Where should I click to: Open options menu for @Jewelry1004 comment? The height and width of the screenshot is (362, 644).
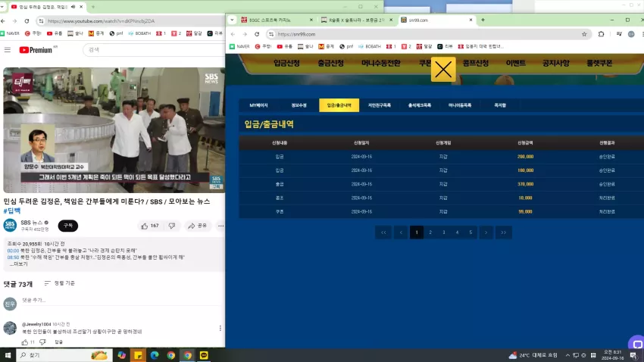(x=220, y=328)
